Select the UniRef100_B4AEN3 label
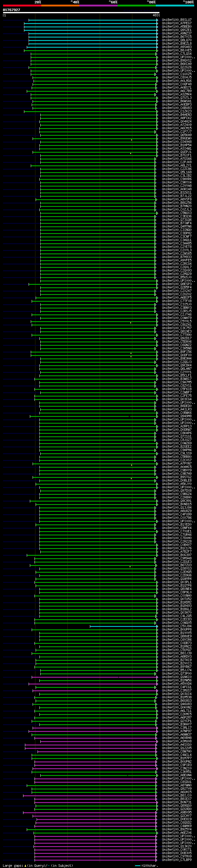The image size is (197, 868). point(176,115)
